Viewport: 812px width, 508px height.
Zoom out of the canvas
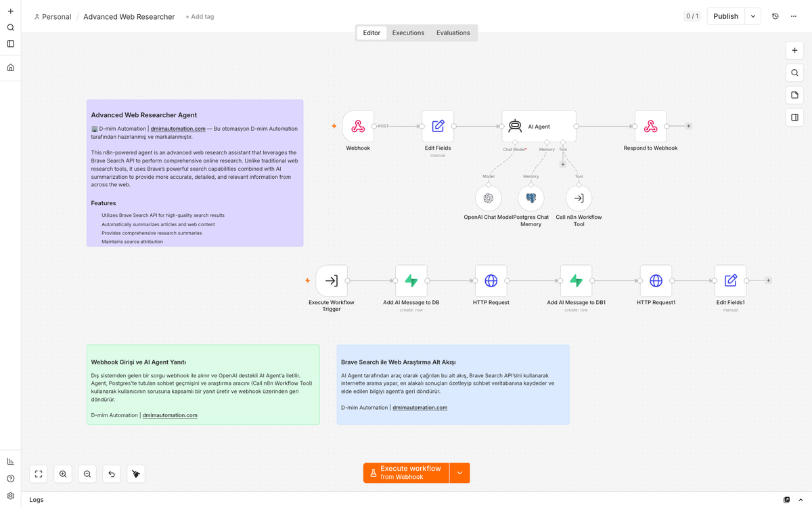pos(87,474)
